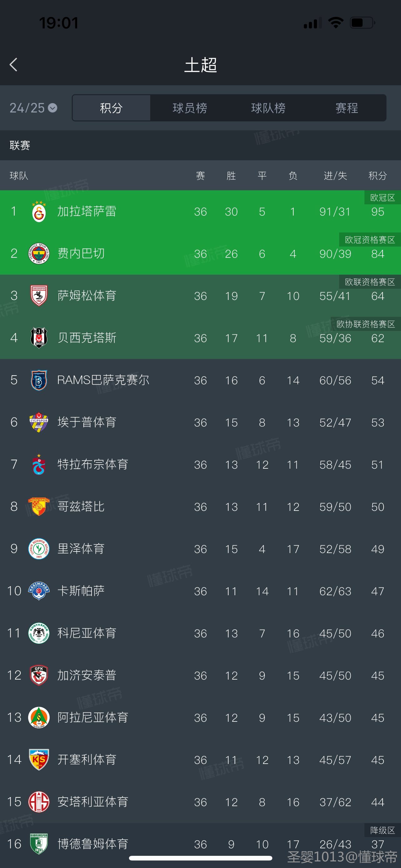This screenshot has width=401, height=868.
Task: Switch to the 球队榜 tab
Action: click(268, 108)
